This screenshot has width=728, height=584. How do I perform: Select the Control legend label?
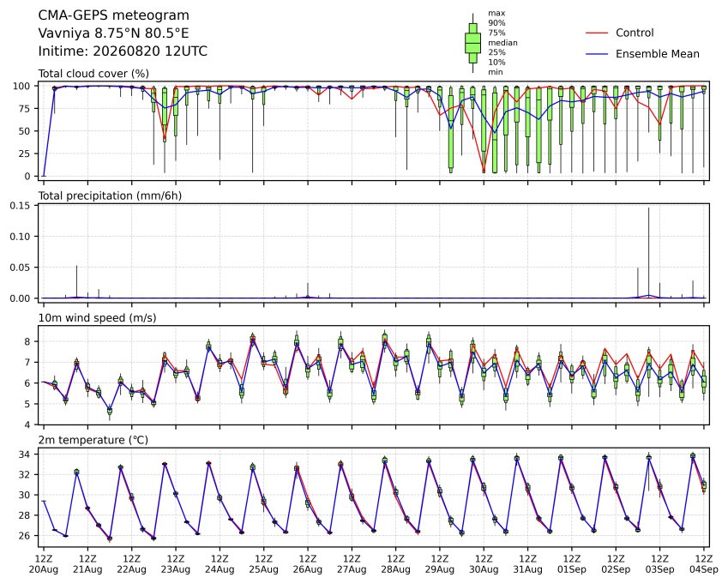point(635,33)
